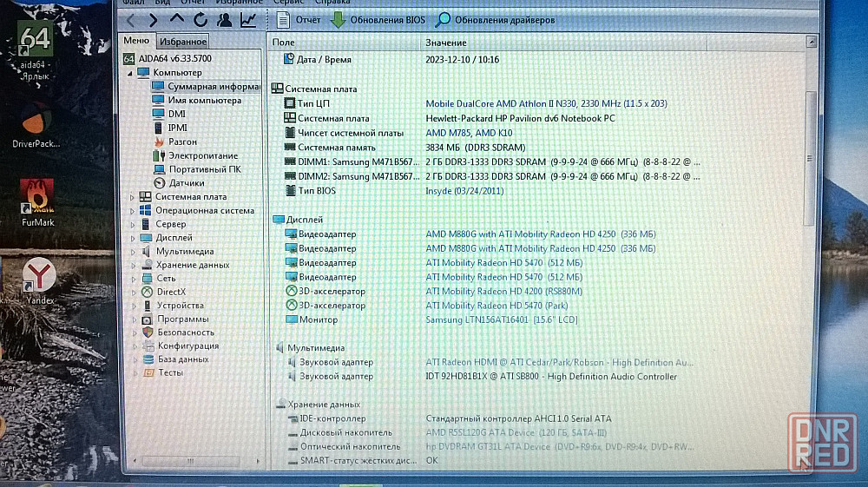
Task: Open the AMD R5SL120G ATA Device link
Action: (516, 433)
